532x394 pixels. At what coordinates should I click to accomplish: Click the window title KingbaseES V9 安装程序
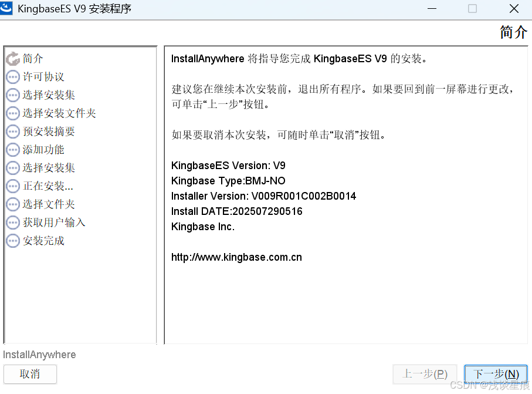[74, 8]
